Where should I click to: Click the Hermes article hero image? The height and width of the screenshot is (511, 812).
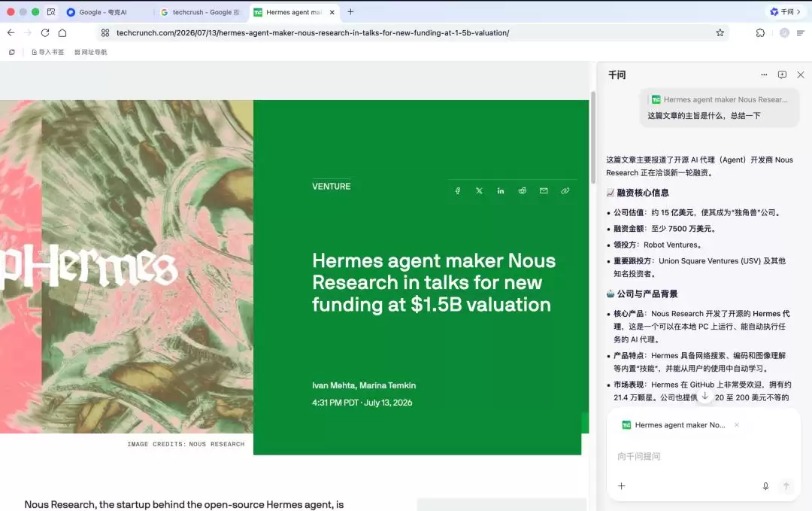pyautogui.click(x=126, y=266)
